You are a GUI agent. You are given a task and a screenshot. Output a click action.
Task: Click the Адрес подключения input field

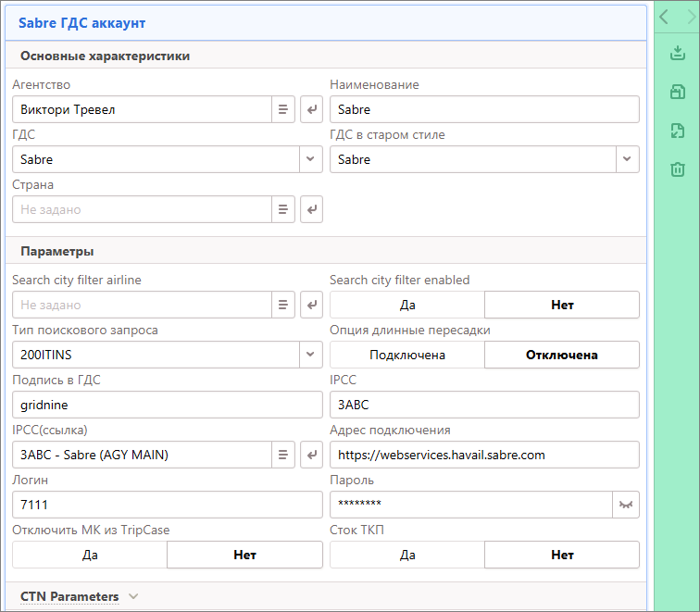[x=484, y=455]
